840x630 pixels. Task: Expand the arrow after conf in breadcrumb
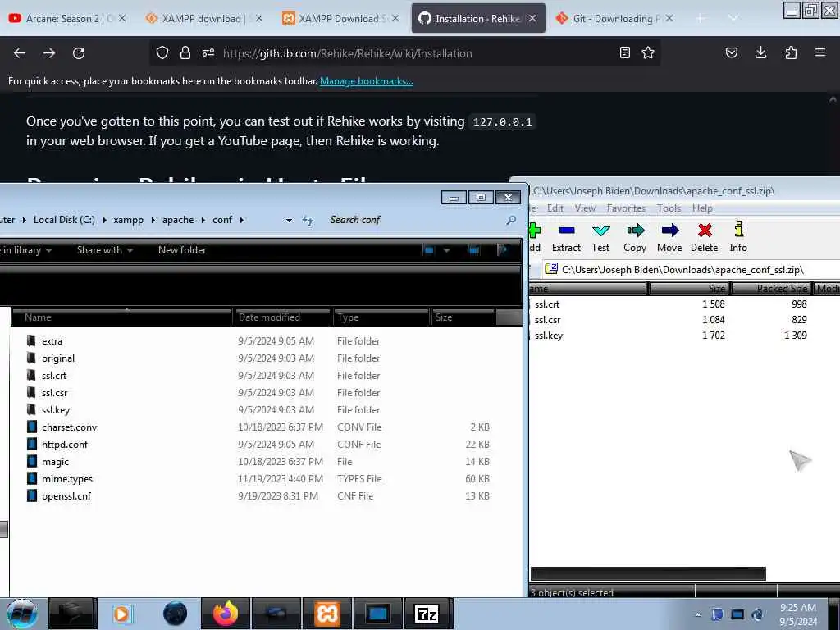pyautogui.click(x=242, y=220)
